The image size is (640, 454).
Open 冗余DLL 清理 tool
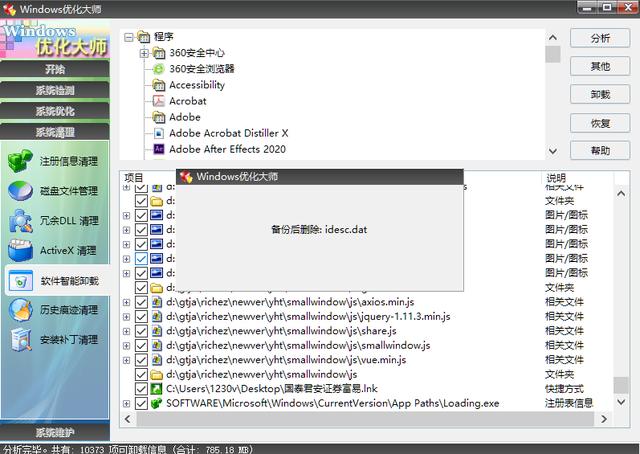[54, 220]
